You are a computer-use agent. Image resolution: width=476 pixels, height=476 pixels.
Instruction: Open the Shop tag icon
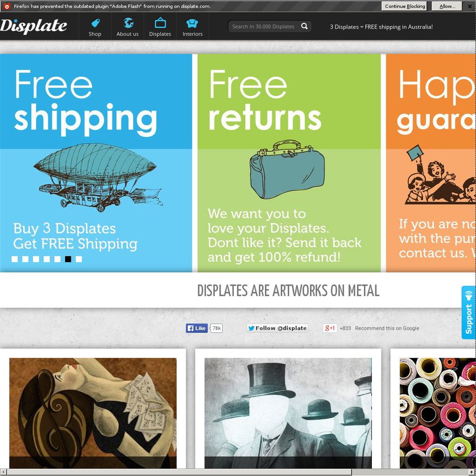click(95, 23)
